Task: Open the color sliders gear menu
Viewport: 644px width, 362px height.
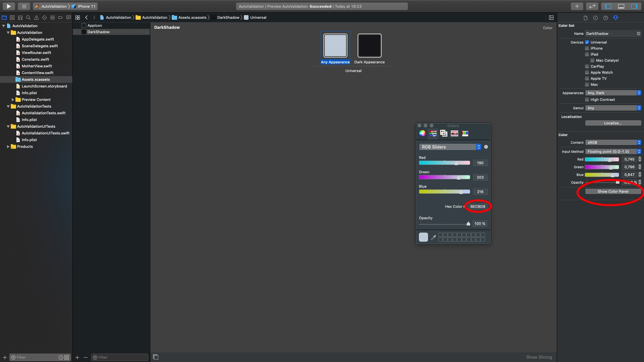Action: point(486,147)
